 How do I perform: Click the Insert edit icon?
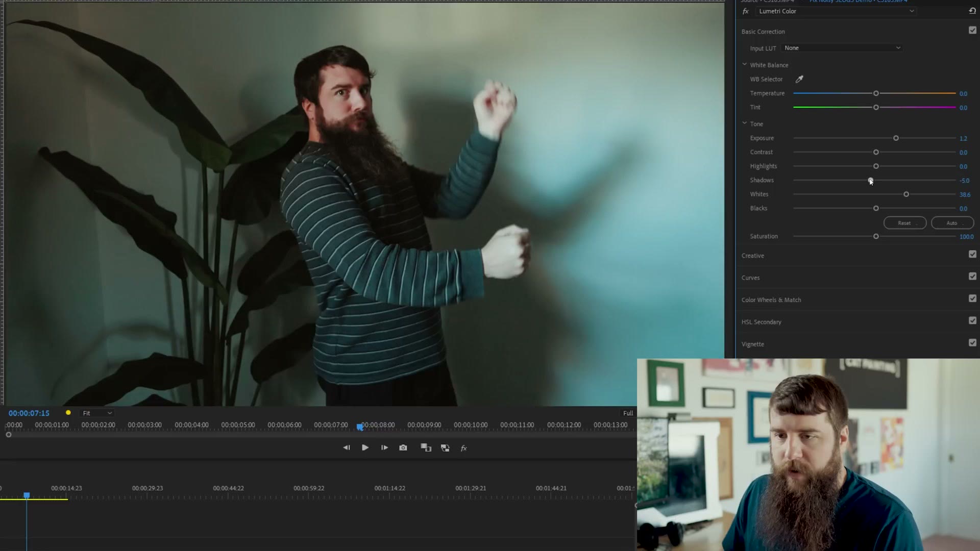point(426,447)
